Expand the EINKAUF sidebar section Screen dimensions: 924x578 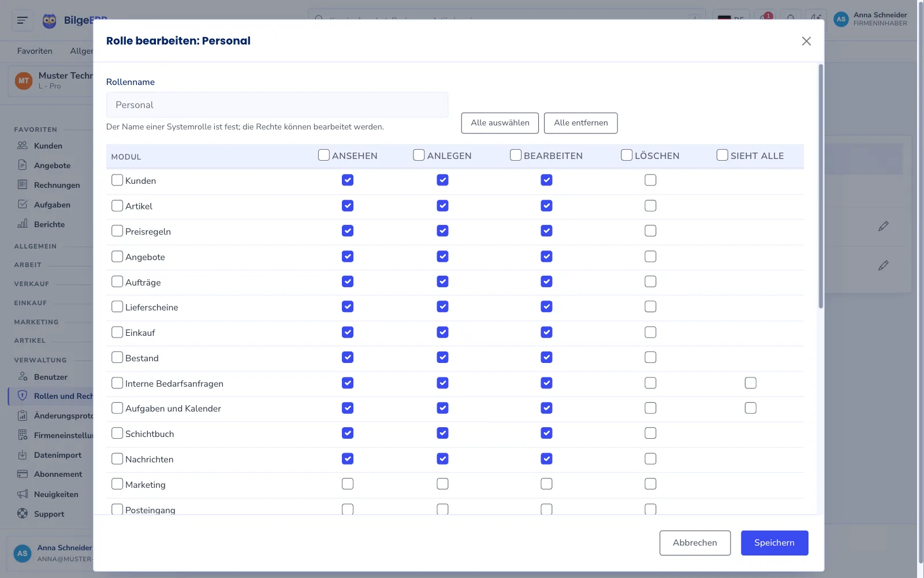(x=31, y=303)
